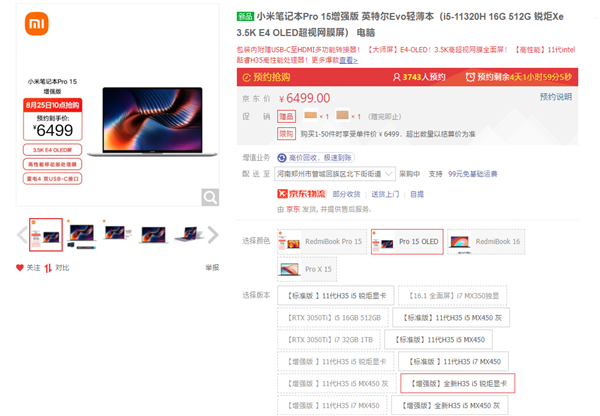Click the 部分收货 link

click(346, 194)
